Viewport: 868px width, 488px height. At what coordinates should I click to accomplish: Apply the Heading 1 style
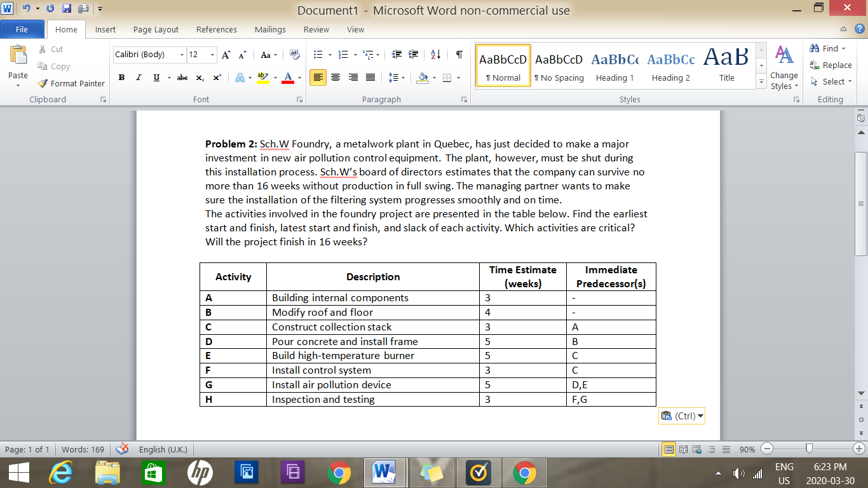[x=614, y=64]
